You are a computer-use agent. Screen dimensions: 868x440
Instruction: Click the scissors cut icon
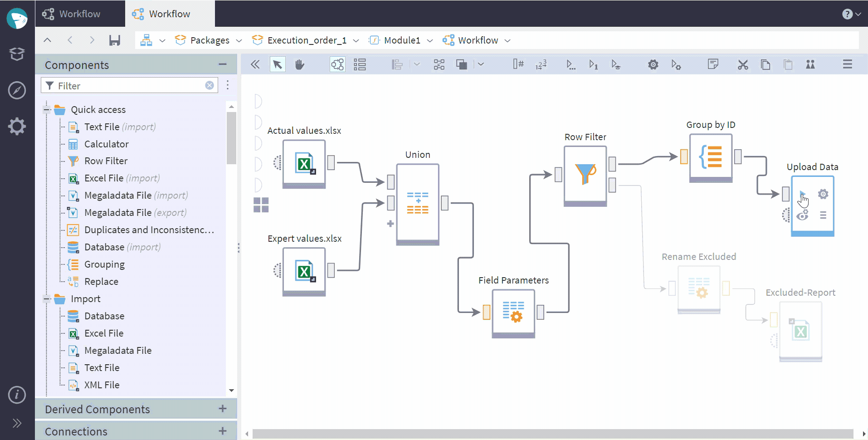pos(743,64)
